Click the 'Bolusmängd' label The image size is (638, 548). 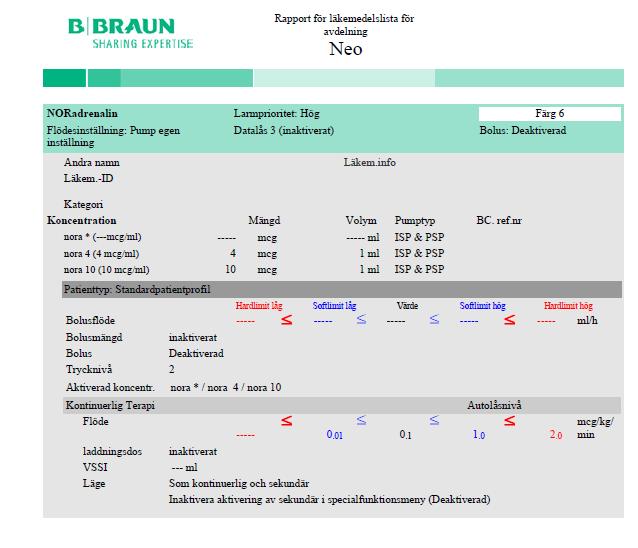[x=94, y=338]
